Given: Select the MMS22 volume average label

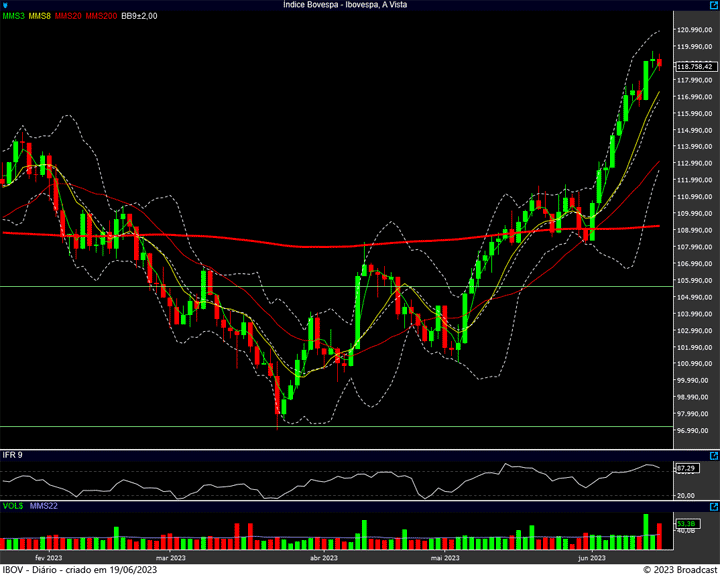Looking at the screenshot, I should tap(46, 507).
